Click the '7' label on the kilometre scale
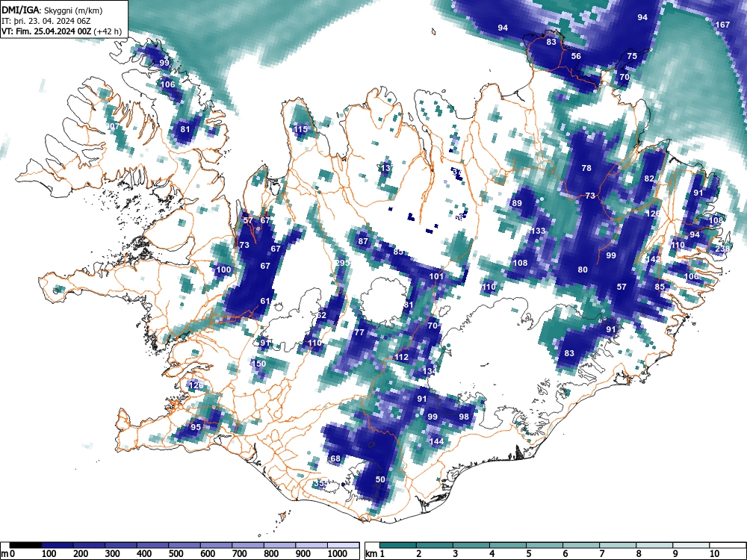 click(x=602, y=553)
